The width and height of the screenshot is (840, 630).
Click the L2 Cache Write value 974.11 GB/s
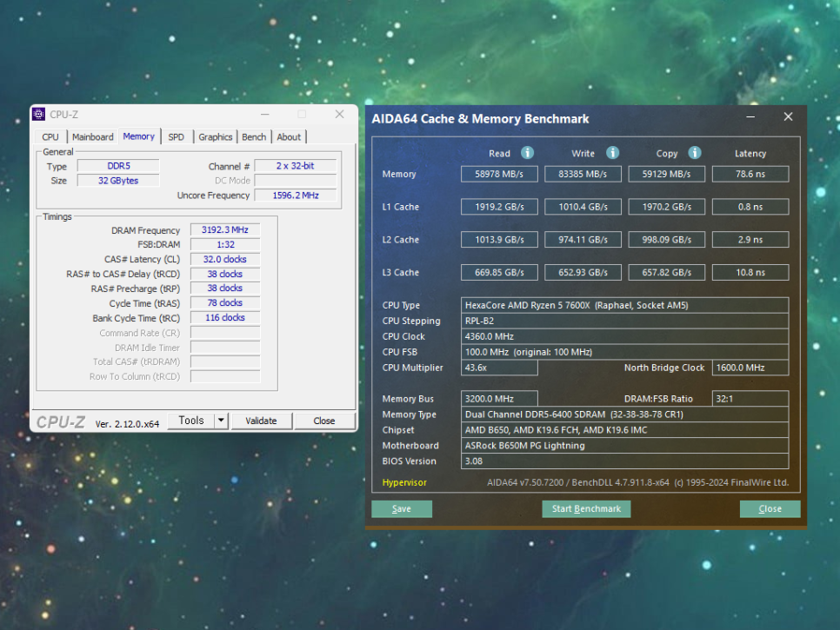click(x=583, y=240)
